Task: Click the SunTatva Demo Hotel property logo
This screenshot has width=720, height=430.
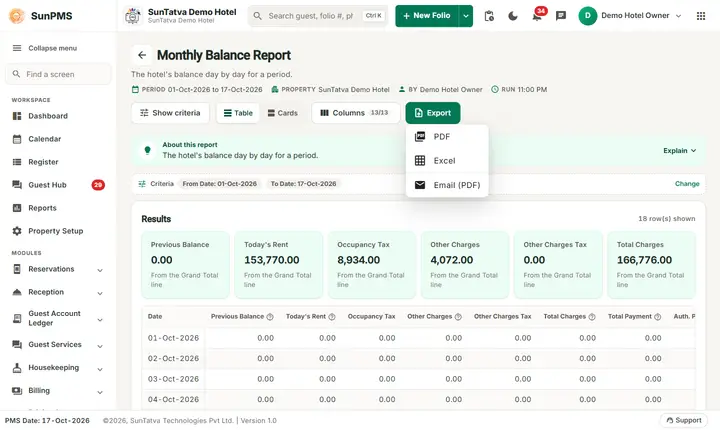Action: click(133, 16)
